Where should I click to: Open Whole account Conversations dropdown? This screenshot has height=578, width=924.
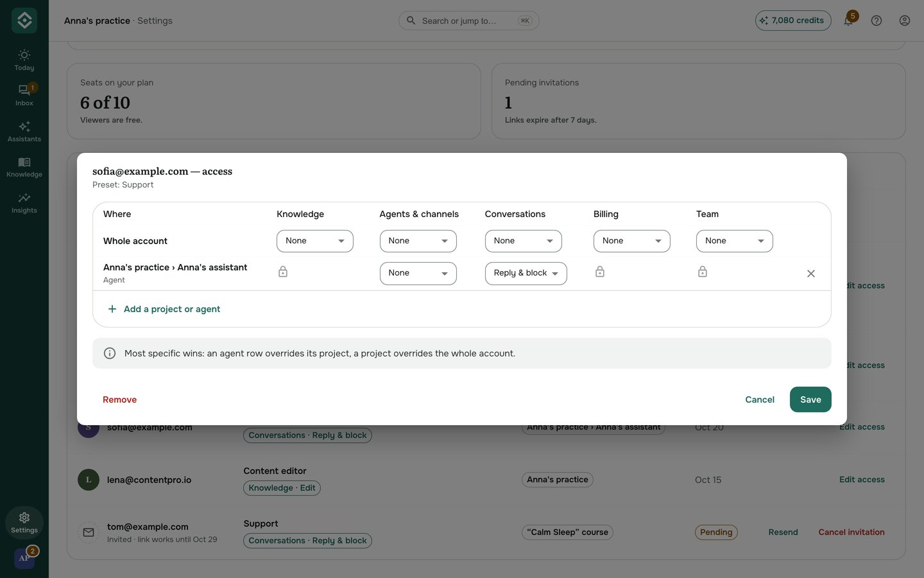pos(524,241)
